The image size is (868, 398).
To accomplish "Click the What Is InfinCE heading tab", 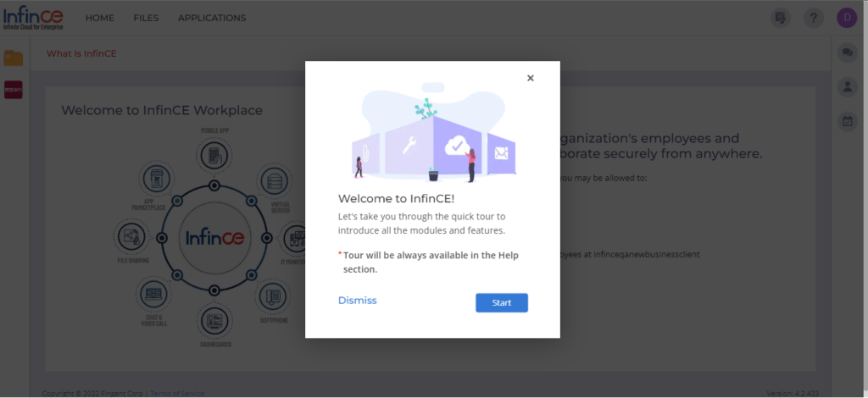I will [x=81, y=53].
